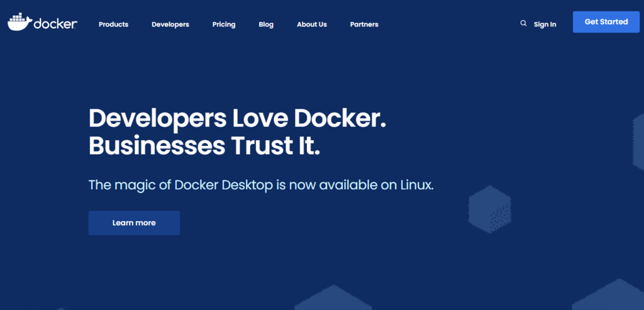Open the search magnifier icon
Viewport: 644px width, 310px height.
(x=523, y=23)
